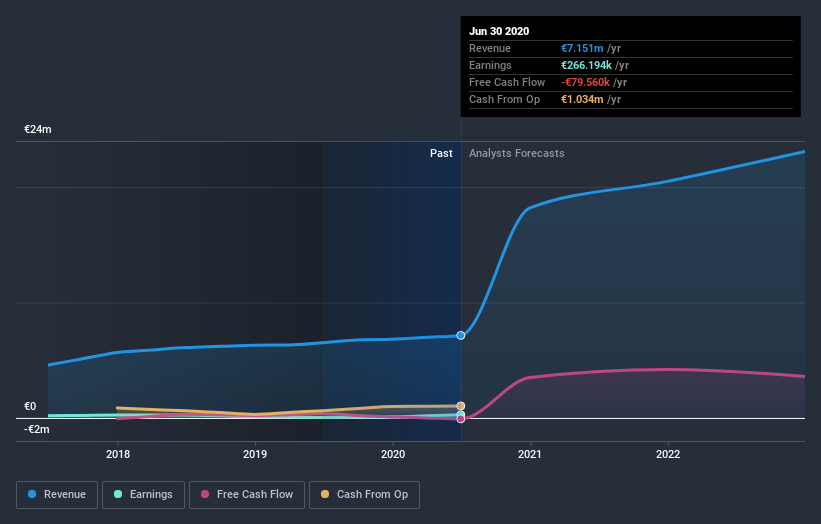Click the Free Cash Flow label in tooltip
The image size is (821, 524).
[507, 82]
